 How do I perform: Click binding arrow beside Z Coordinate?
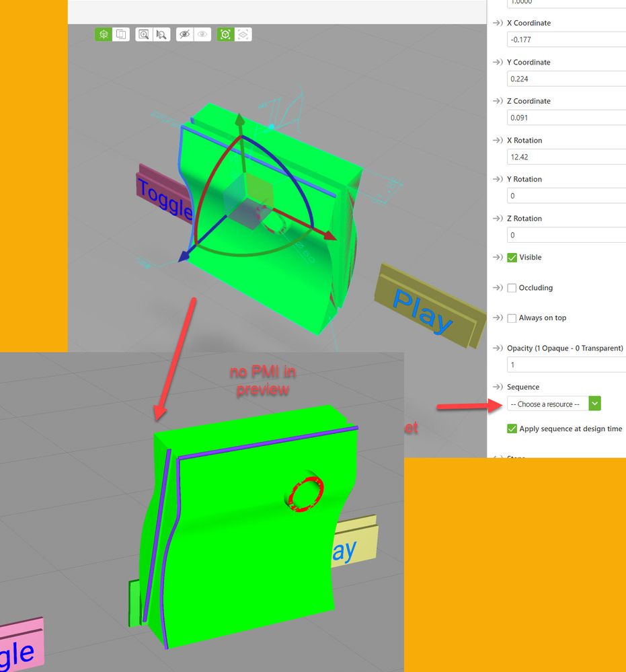tap(498, 101)
